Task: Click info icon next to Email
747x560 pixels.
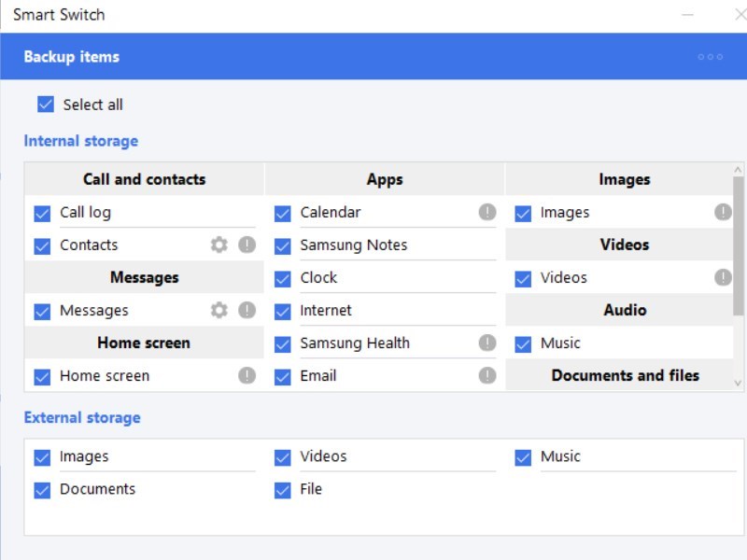Action: point(487,375)
